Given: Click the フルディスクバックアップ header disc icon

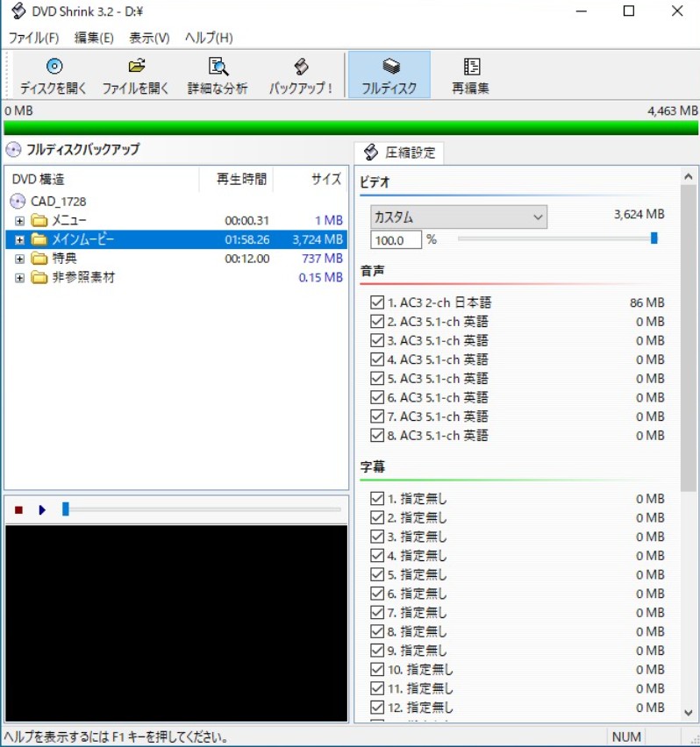Looking at the screenshot, I should 13,150.
